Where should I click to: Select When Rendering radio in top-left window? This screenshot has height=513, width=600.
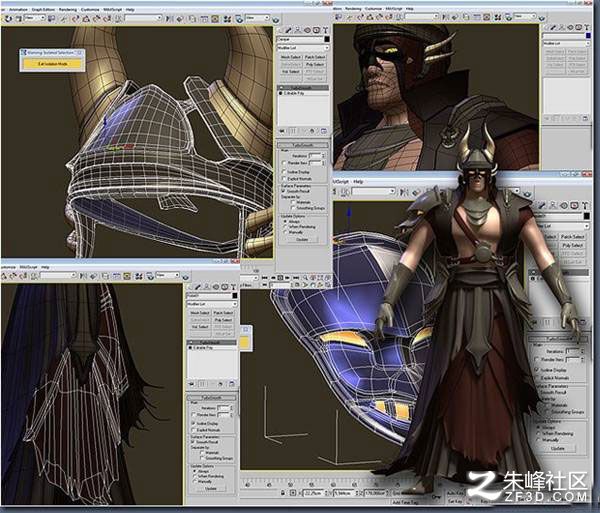[285, 227]
